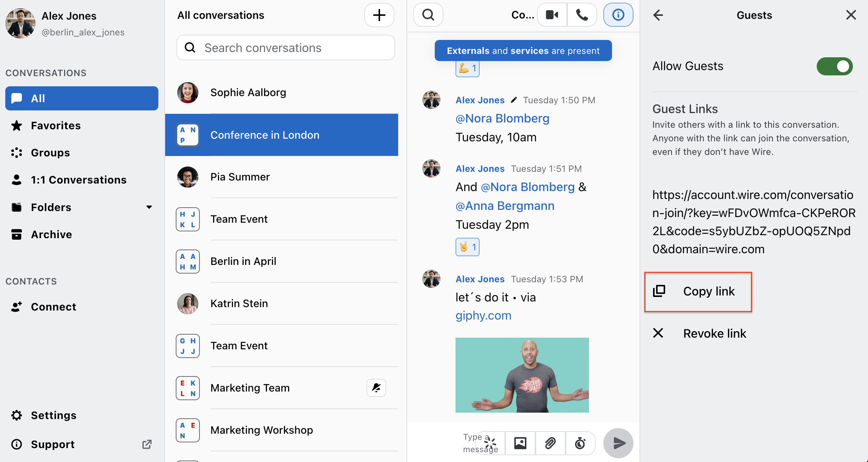Viewport: 868px width, 462px height.
Task: Click the Search conversations field
Action: click(285, 48)
